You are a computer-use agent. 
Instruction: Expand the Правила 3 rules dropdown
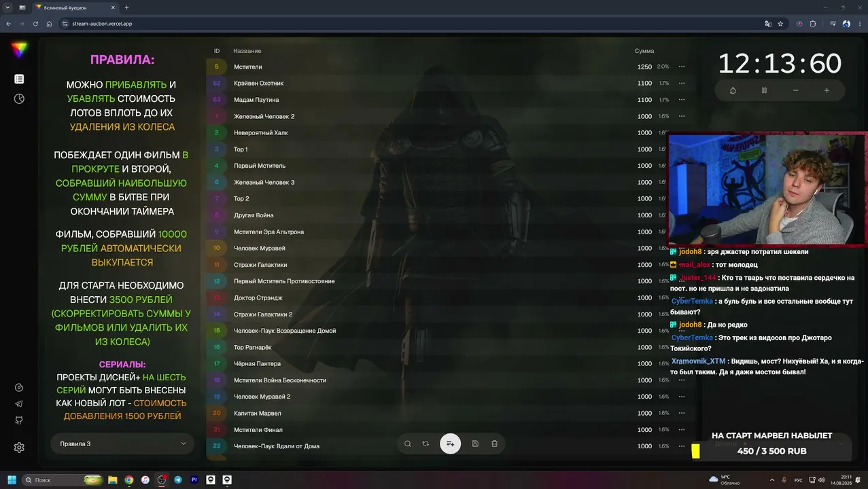122,443
